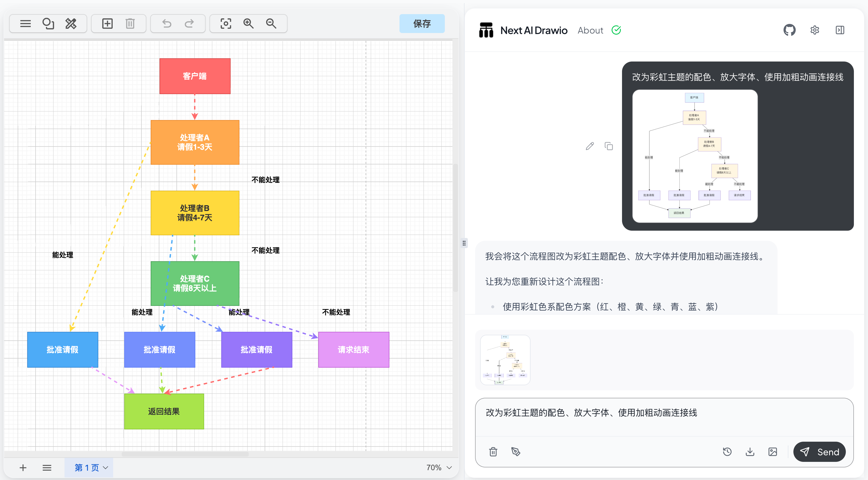Open the About link

tap(590, 30)
